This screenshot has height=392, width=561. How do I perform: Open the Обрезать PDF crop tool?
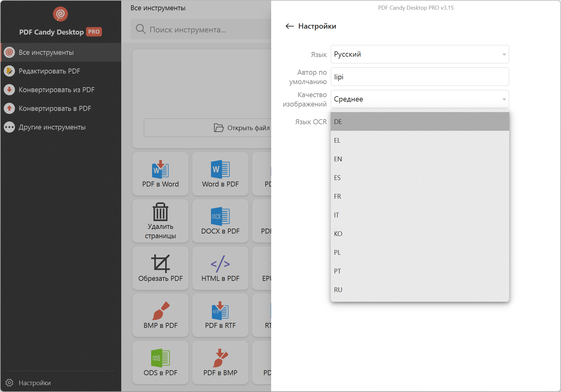tap(161, 268)
